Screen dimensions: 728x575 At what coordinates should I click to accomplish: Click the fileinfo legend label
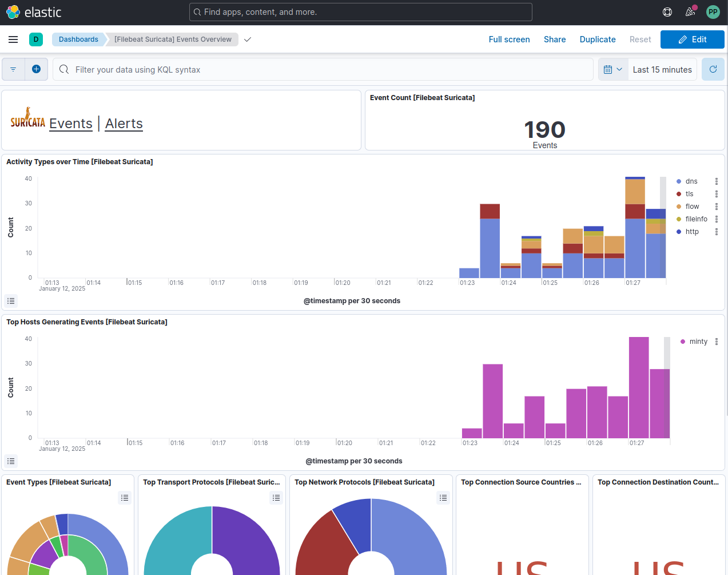tap(697, 219)
